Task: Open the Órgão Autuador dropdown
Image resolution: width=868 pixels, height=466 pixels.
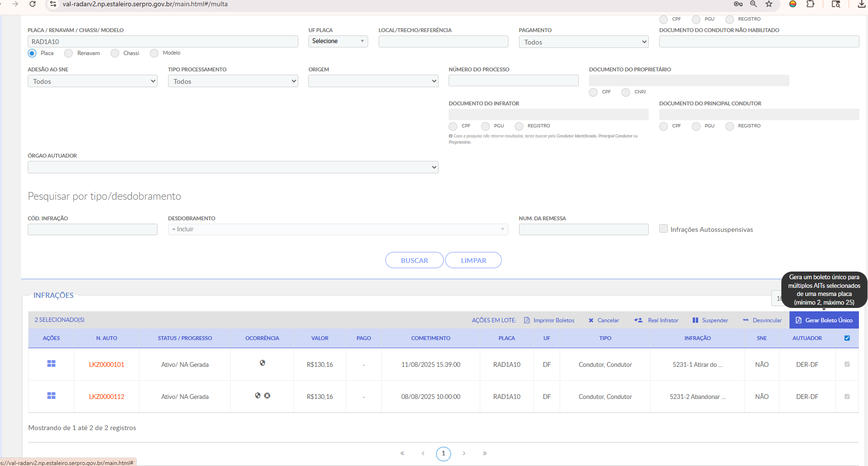Action: (x=233, y=167)
